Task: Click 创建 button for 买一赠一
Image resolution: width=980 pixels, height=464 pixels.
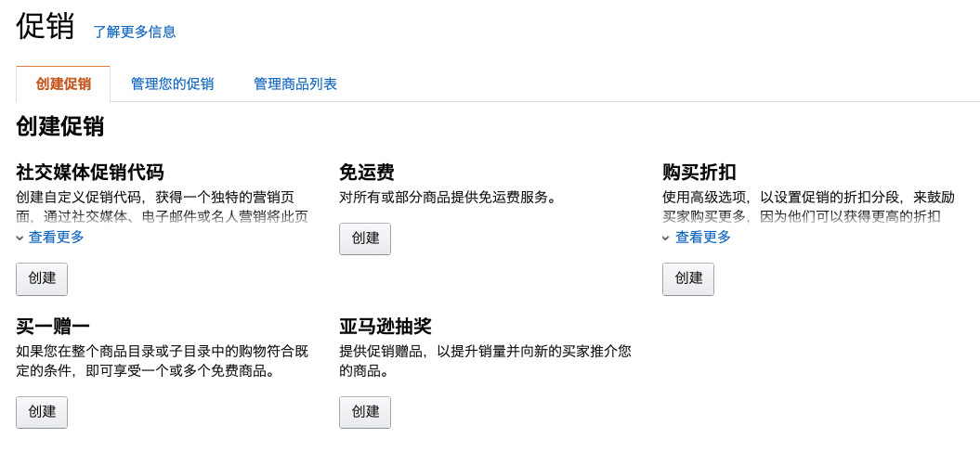Action: [x=42, y=412]
